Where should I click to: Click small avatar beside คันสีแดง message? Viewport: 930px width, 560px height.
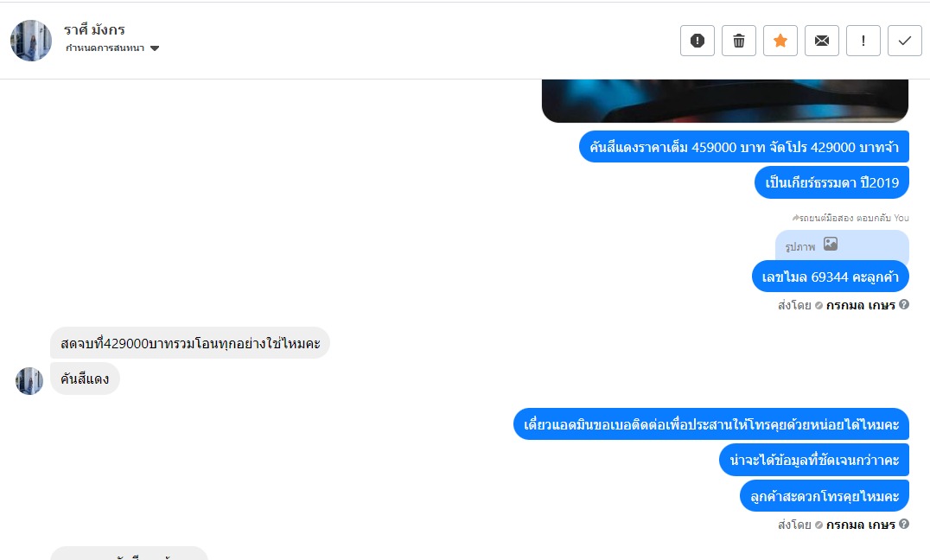click(29, 381)
